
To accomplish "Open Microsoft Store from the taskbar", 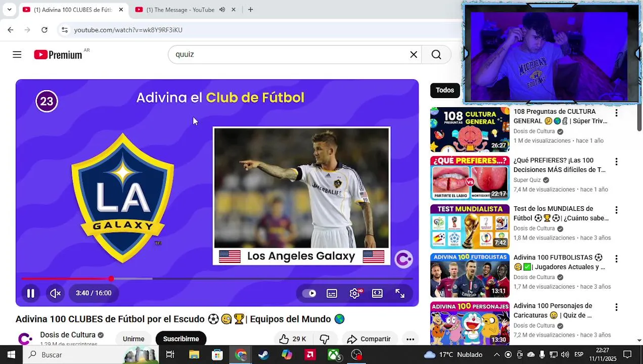I will (x=217, y=355).
